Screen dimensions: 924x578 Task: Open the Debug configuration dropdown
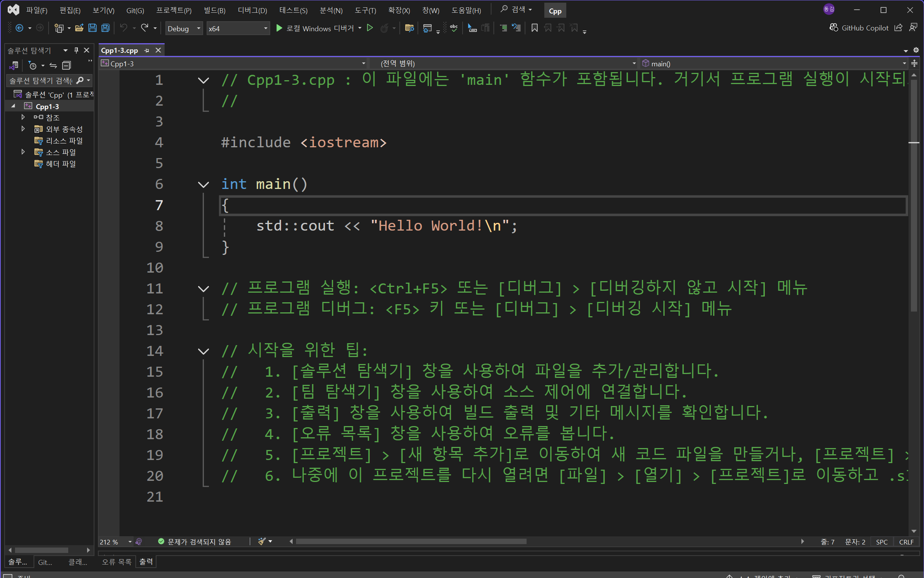point(184,29)
